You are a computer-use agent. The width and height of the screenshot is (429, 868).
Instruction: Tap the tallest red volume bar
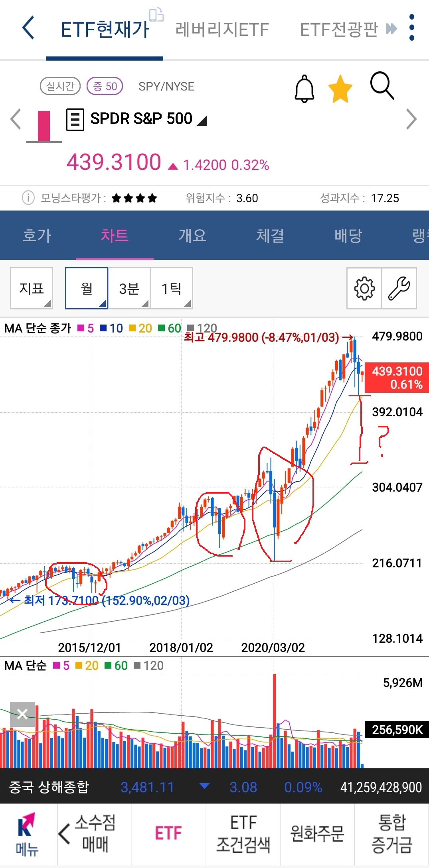[x=275, y=720]
